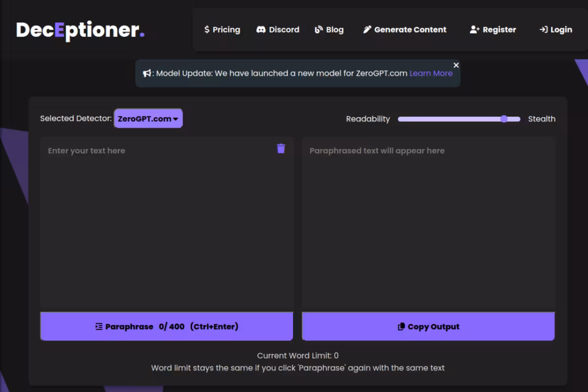
Task: Click the 'Stealth' label
Action: (x=542, y=119)
